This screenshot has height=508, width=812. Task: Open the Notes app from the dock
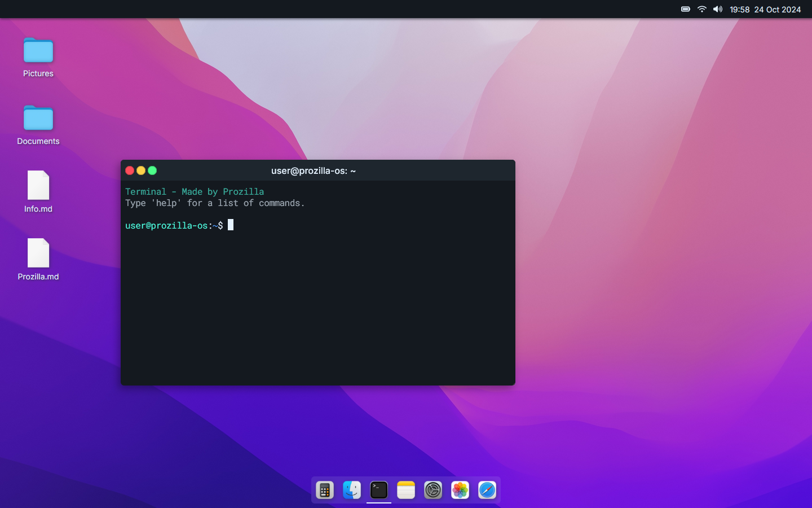point(406,490)
